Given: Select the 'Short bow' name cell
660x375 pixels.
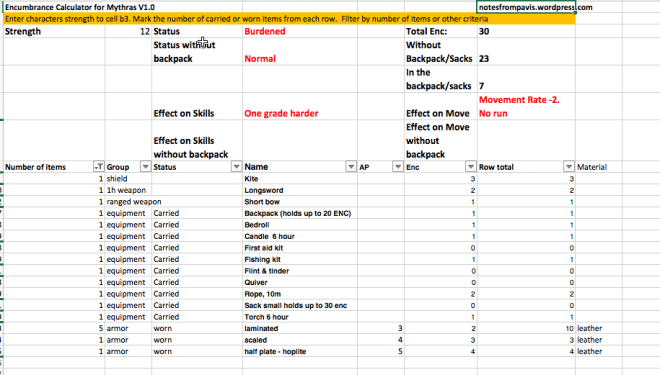Looking at the screenshot, I should tap(300, 202).
